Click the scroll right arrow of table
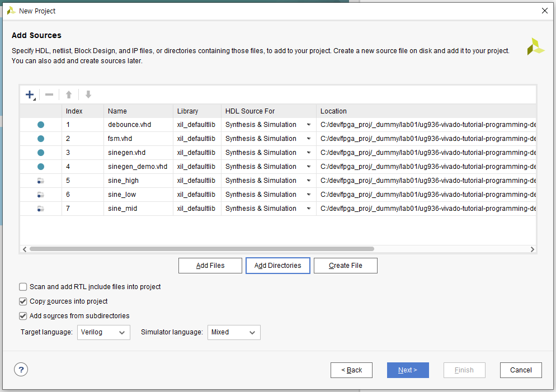Viewport: 556px width, 392px height. coord(533,249)
